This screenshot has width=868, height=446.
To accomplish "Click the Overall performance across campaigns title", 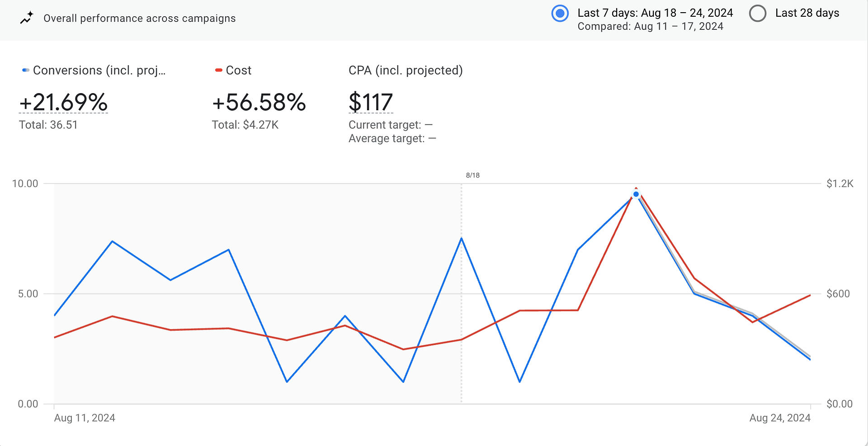I will click(x=140, y=18).
